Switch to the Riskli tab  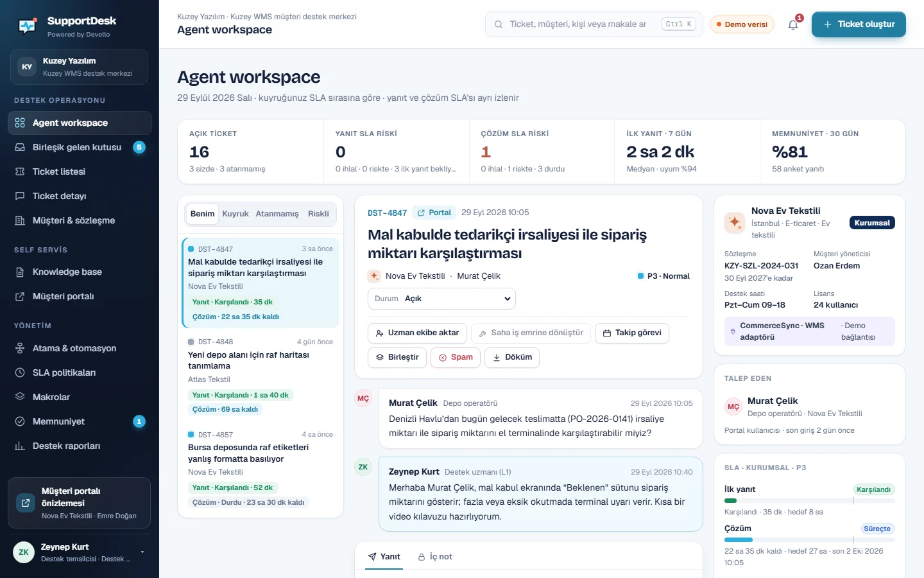click(318, 214)
